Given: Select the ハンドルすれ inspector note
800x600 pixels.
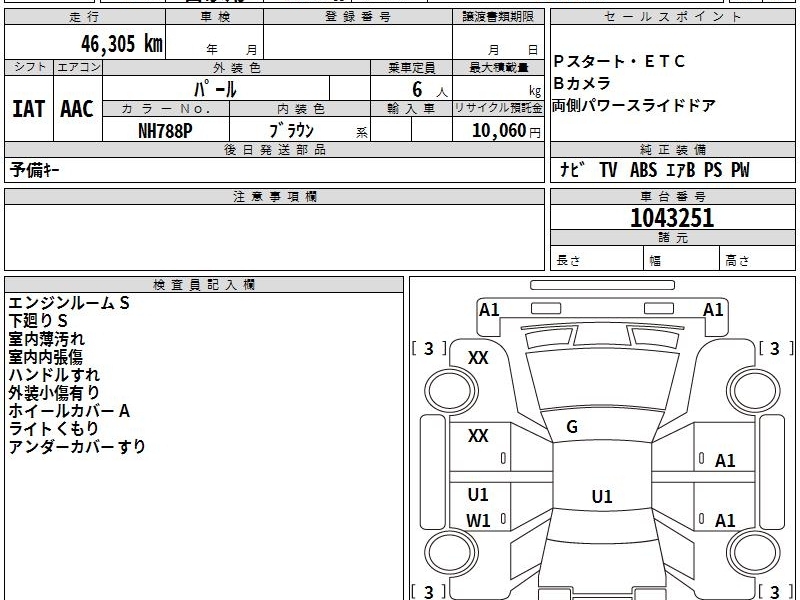Looking at the screenshot, I should point(54,374).
